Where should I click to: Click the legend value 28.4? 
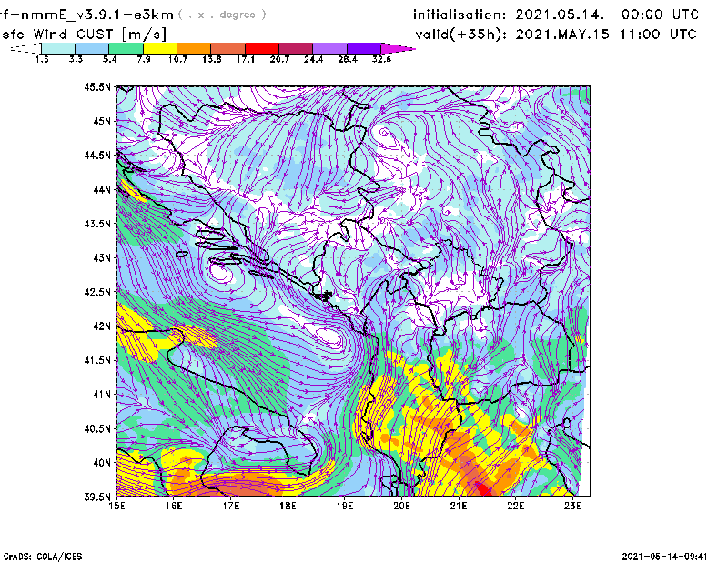click(348, 59)
